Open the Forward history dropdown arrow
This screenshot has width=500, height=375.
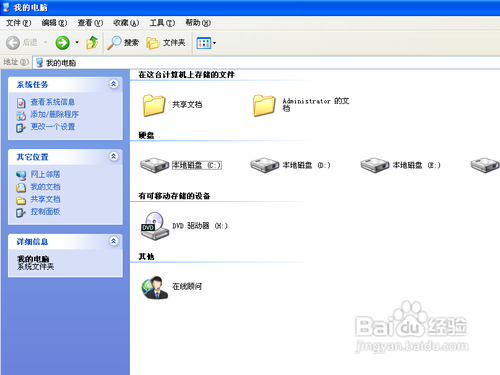point(77,43)
